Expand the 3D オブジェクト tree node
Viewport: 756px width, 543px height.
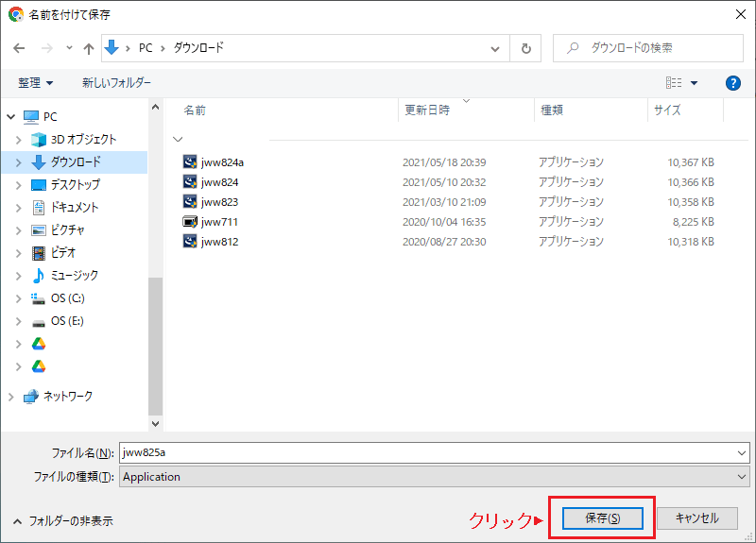click(19, 140)
